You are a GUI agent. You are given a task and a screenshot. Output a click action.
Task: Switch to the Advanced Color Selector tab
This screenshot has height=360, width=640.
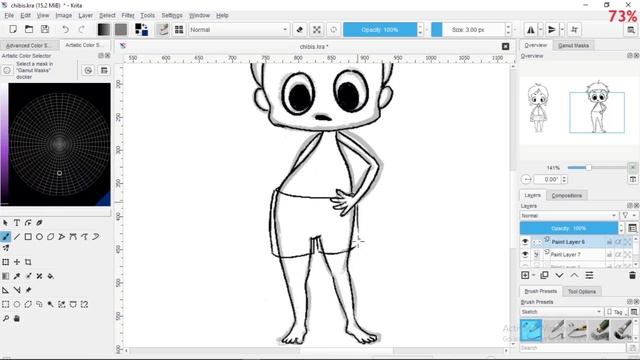tap(28, 45)
